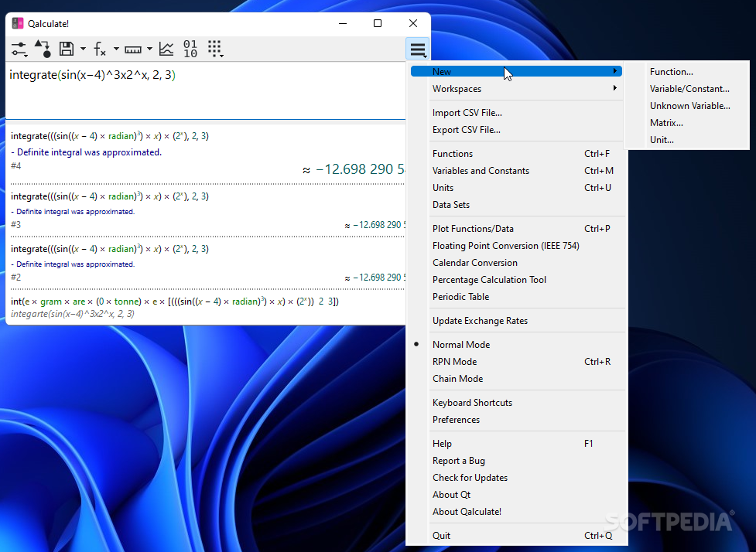Maximize the Qalculate! window
Viewport: 756px width, 552px height.
pos(378,23)
